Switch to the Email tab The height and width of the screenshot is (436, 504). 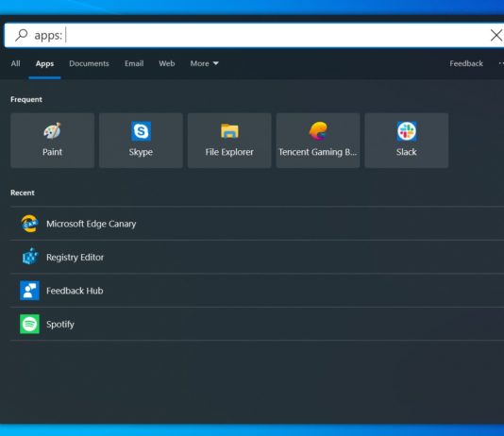tap(134, 63)
